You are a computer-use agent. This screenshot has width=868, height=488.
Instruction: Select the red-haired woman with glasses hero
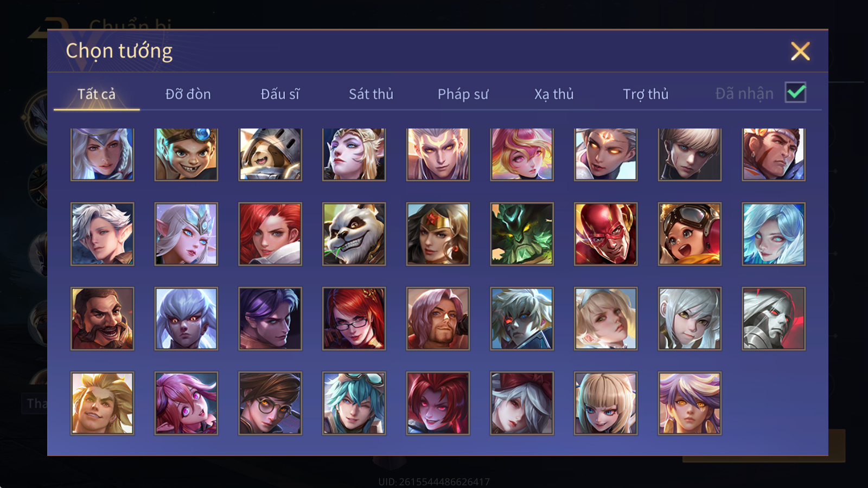tap(354, 319)
